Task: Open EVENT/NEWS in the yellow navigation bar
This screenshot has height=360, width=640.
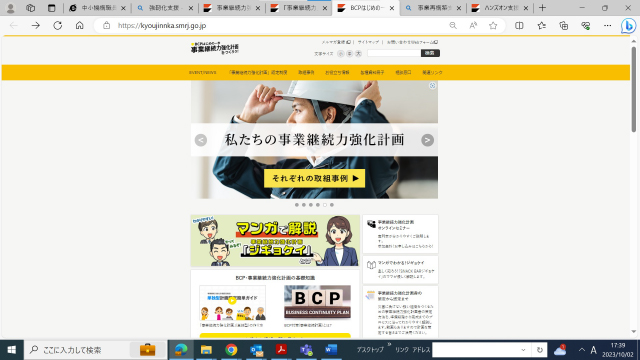Action: coord(202,72)
